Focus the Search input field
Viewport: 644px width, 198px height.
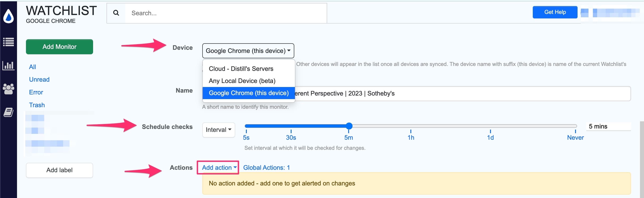[x=225, y=13]
